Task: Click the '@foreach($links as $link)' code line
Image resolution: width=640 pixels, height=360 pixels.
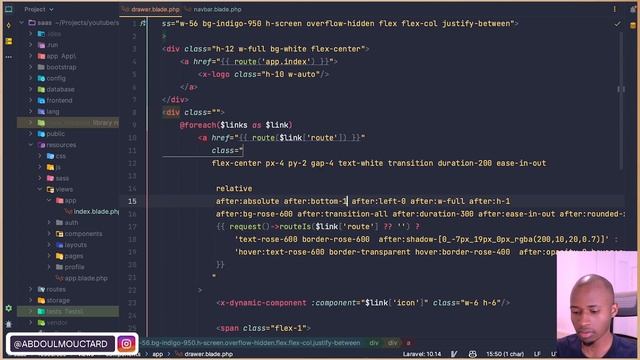Action: [x=236, y=125]
